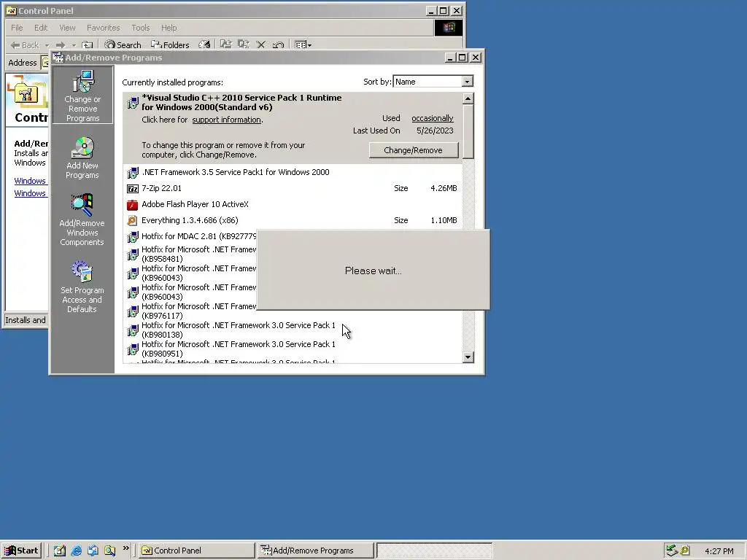This screenshot has width=747, height=560.
Task: Launch Internet Explorer from quick launch
Action: [x=76, y=551]
